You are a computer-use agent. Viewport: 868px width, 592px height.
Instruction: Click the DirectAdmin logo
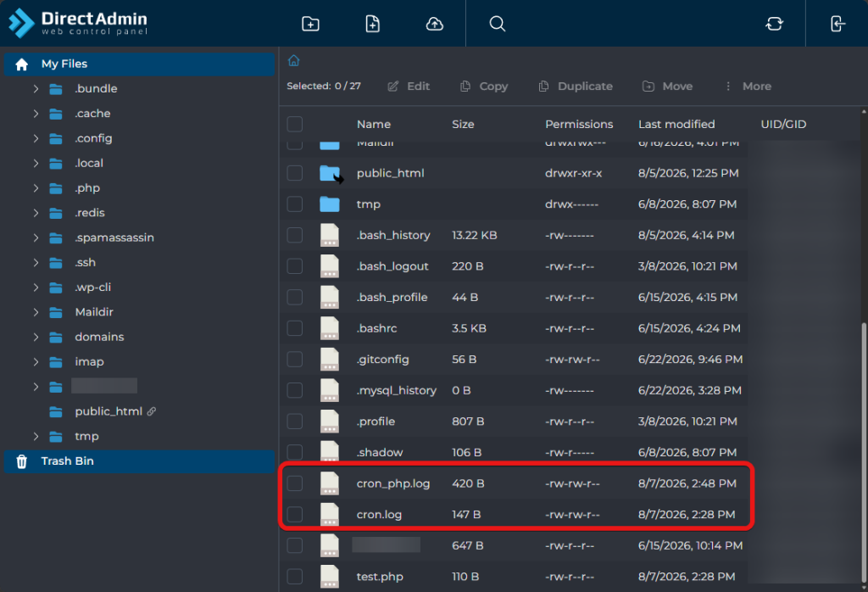click(x=78, y=23)
